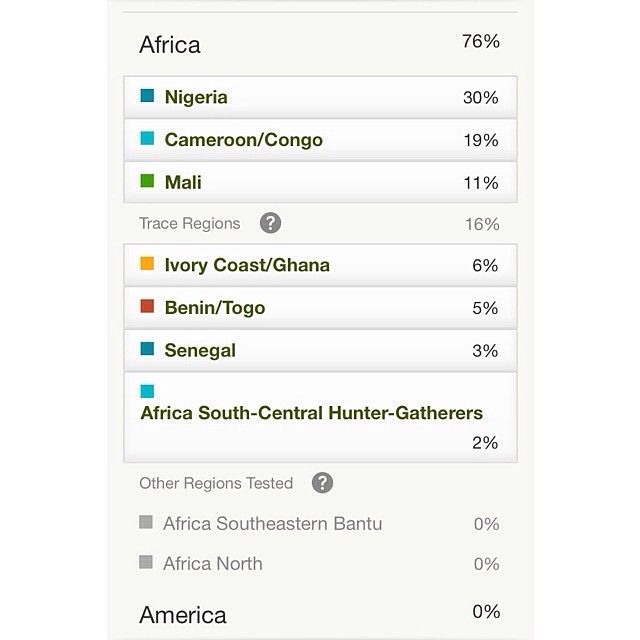Screen dimensions: 640x640
Task: Open the Senegal region entry
Action: (x=320, y=351)
